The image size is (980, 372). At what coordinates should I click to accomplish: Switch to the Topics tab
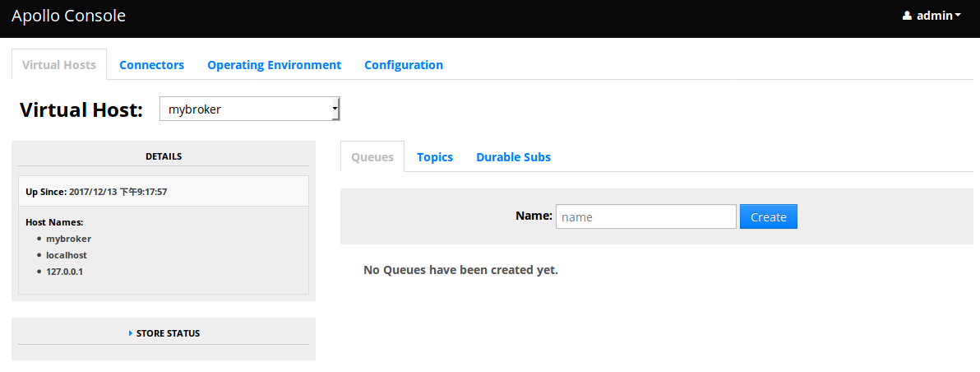[434, 157]
